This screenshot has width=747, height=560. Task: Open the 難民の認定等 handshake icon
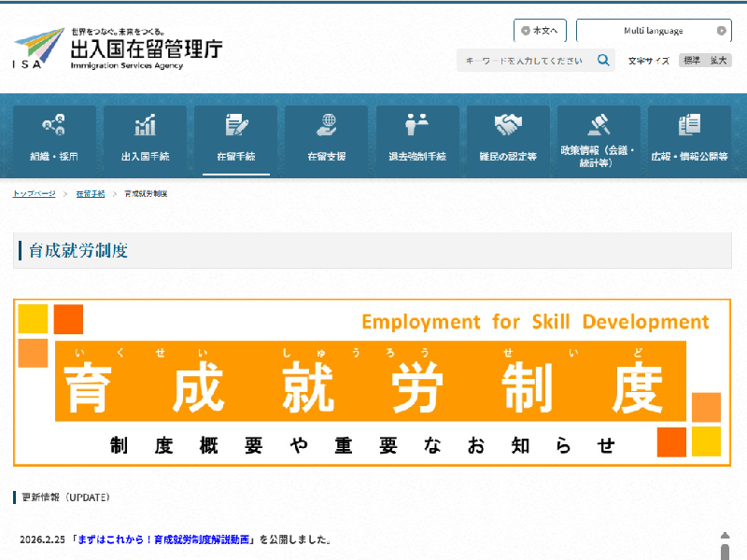[508, 125]
